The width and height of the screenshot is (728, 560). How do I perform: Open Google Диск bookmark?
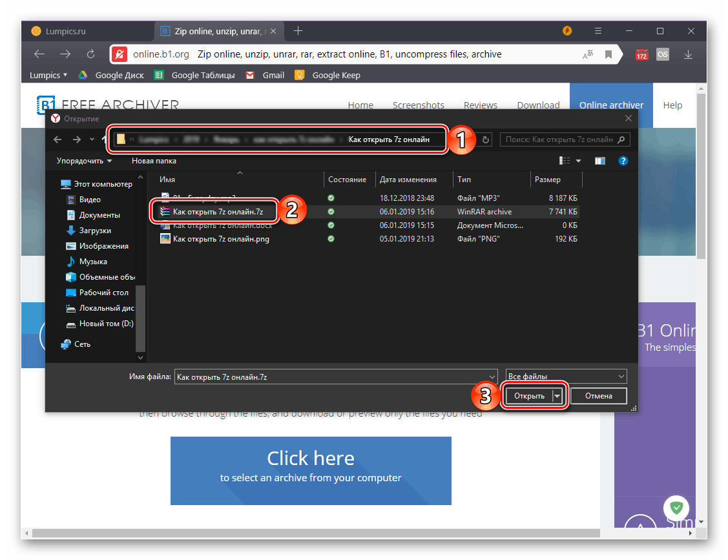111,75
